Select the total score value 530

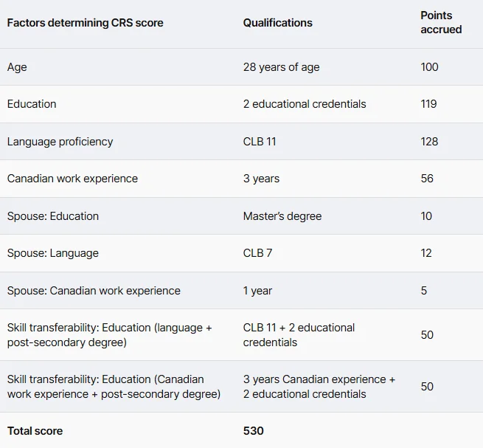click(x=254, y=431)
